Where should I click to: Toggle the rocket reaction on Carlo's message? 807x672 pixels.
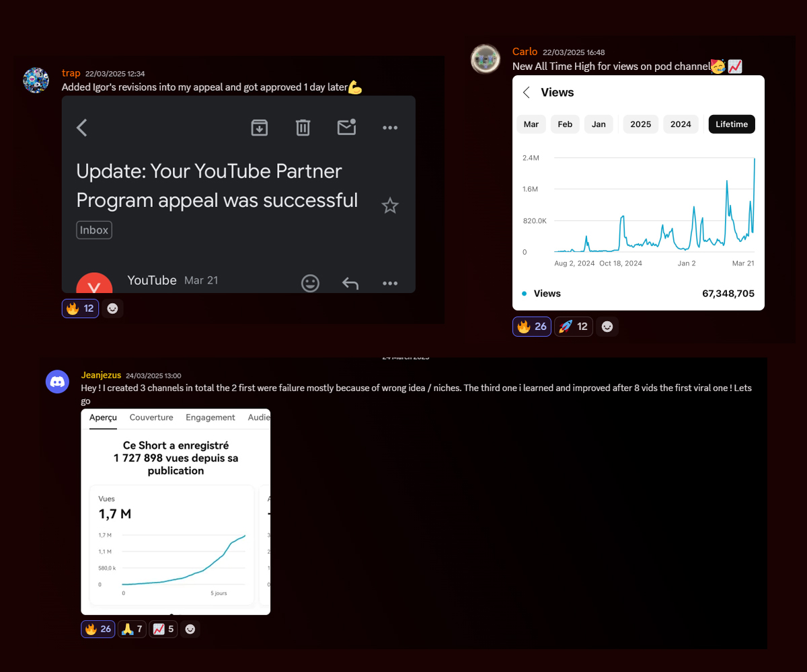(x=573, y=327)
